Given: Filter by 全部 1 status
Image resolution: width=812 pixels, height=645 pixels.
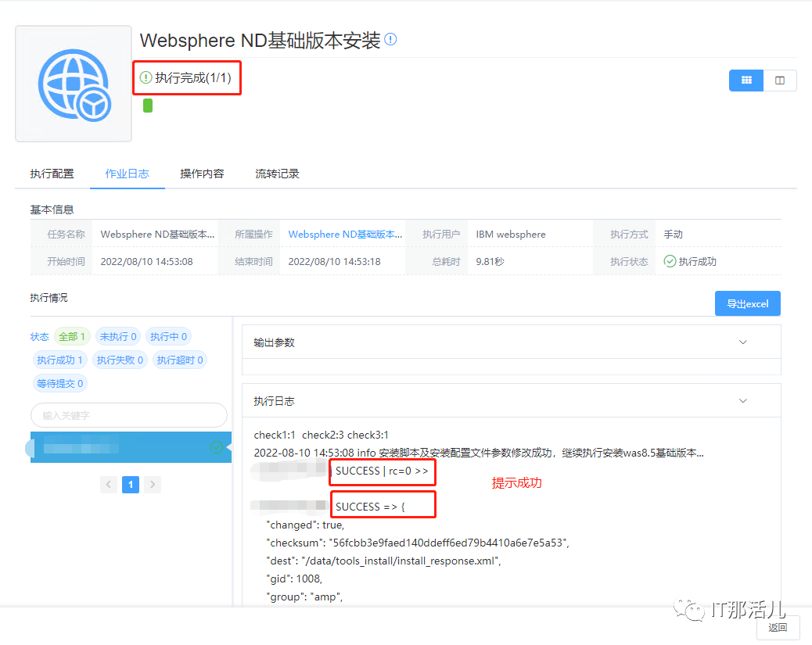Looking at the screenshot, I should coord(72,336).
